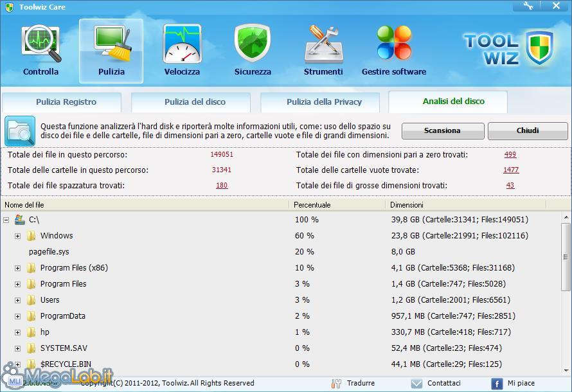Click the 149051 total files value

tap(222, 155)
